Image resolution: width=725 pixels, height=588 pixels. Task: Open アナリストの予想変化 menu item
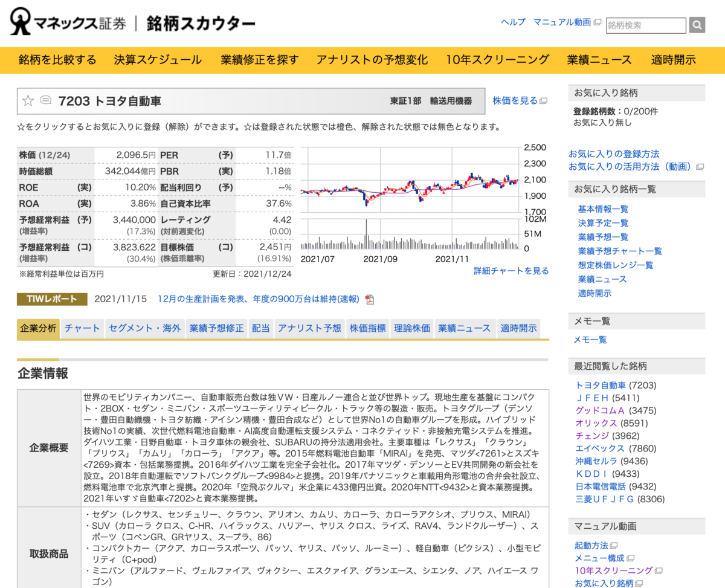click(x=372, y=60)
